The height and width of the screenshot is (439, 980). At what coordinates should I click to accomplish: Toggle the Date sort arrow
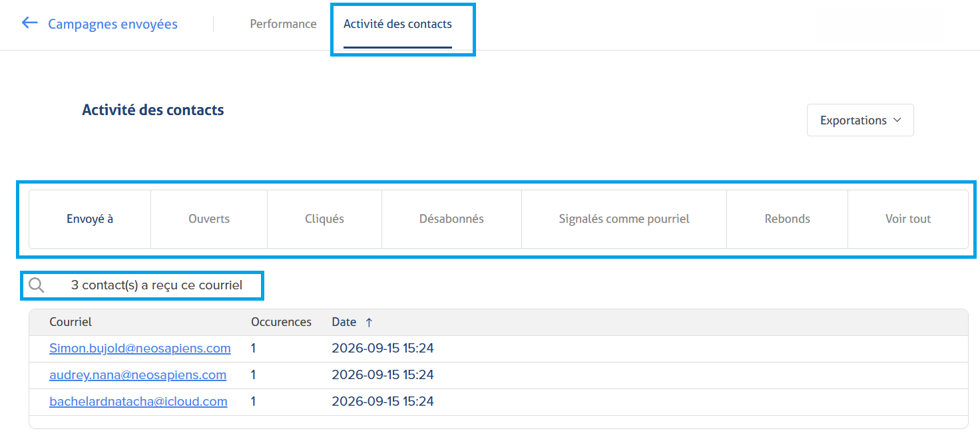(x=369, y=322)
